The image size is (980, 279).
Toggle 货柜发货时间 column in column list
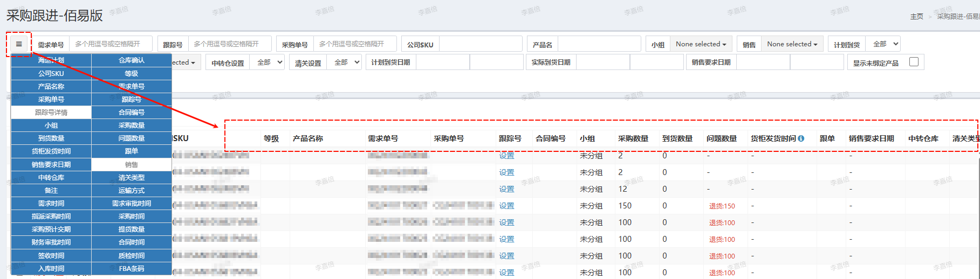coord(51,151)
